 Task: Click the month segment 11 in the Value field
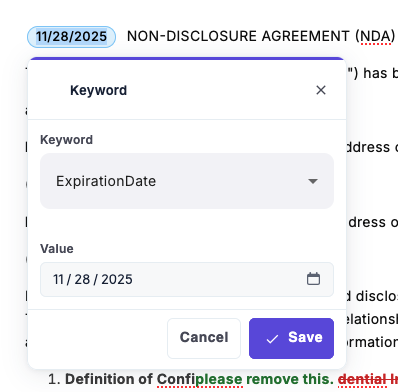click(58, 279)
